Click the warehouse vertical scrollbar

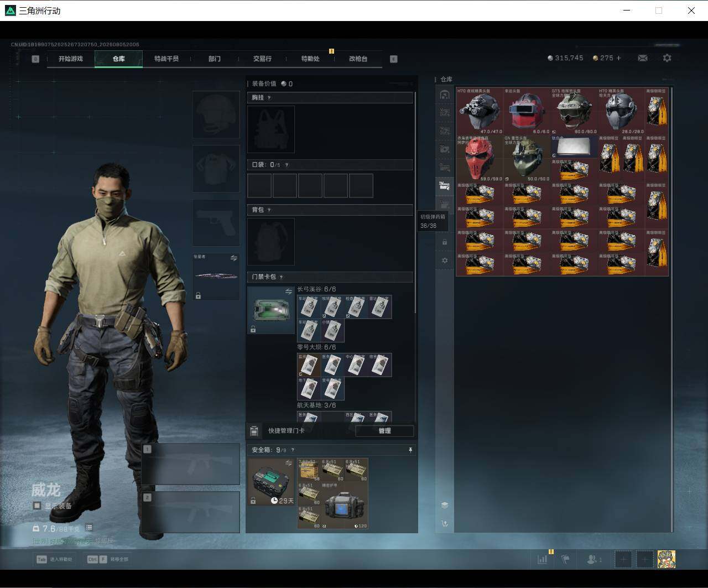[x=672, y=309]
